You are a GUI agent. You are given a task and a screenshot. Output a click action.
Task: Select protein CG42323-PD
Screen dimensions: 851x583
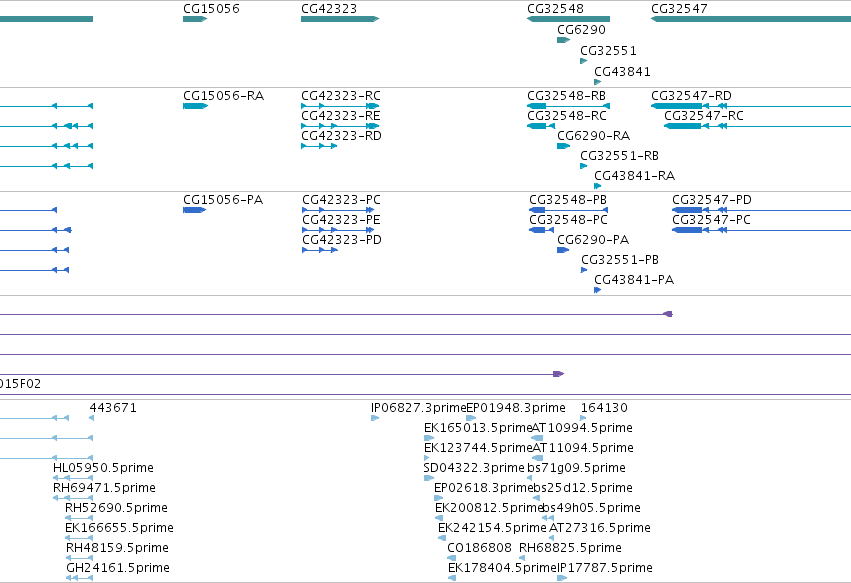coord(320,250)
